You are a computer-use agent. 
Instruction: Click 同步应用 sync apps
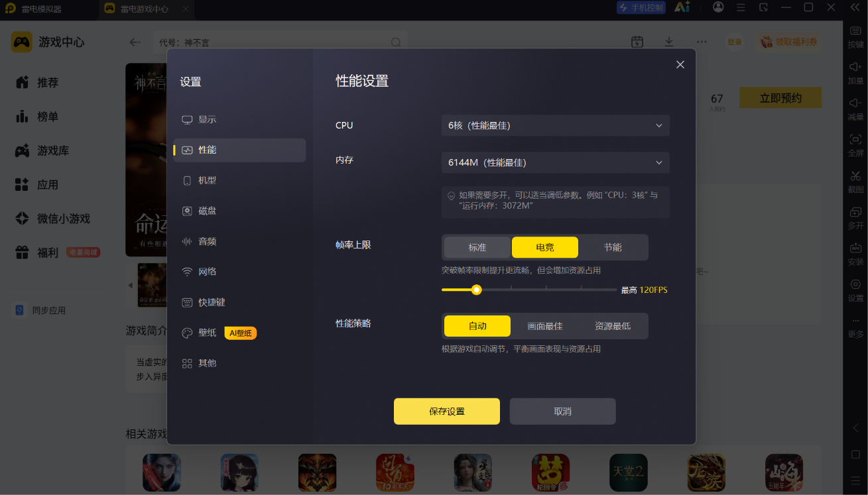point(40,310)
